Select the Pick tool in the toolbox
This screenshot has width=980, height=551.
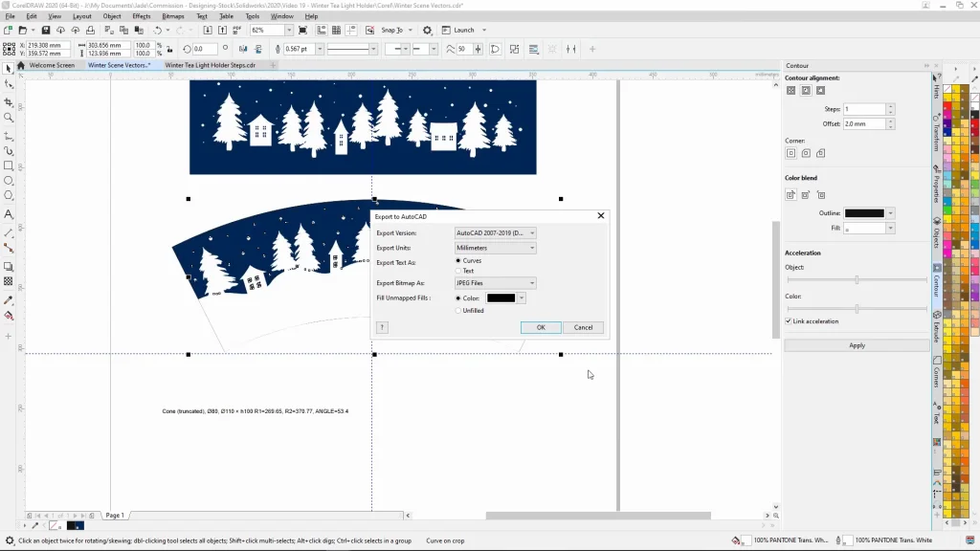[x=9, y=69]
